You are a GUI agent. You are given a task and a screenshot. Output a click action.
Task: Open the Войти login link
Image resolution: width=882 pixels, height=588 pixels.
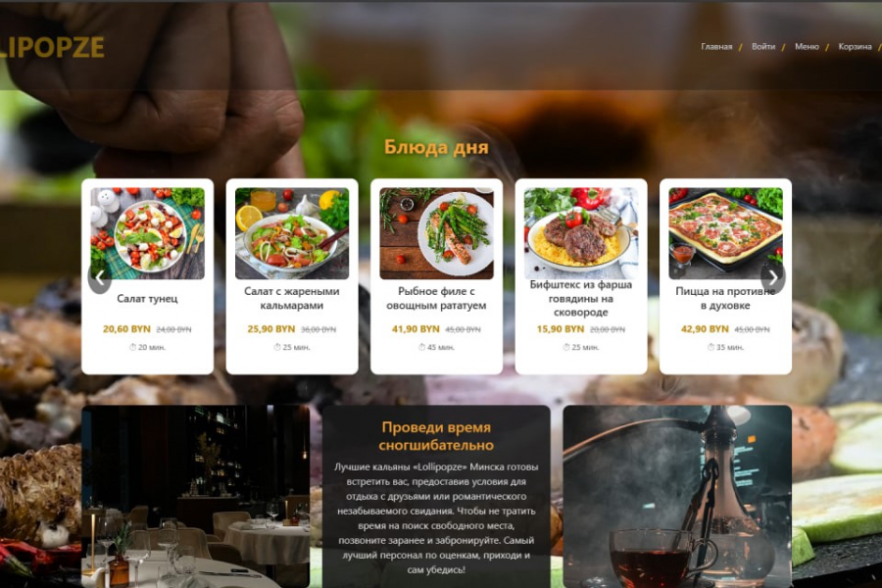(x=763, y=47)
